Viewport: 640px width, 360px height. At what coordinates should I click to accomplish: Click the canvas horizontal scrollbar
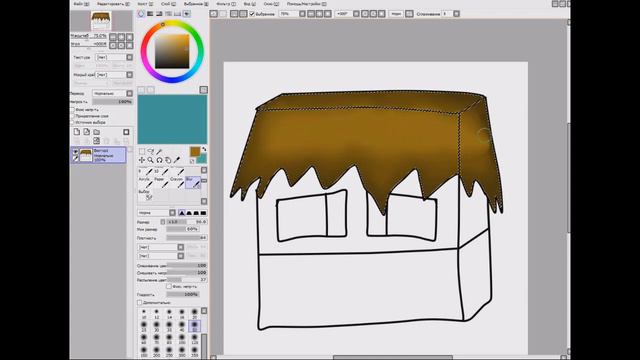(x=393, y=357)
